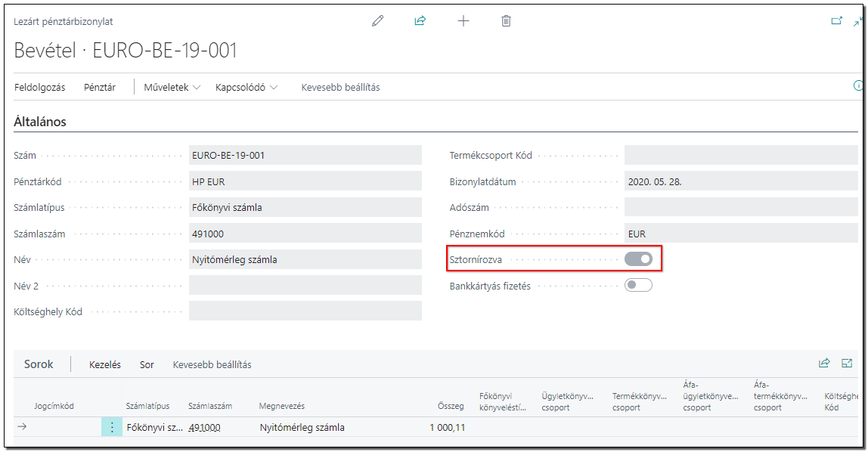This screenshot has width=868, height=452.
Task: Click the Sorok section title
Action: [x=39, y=364]
